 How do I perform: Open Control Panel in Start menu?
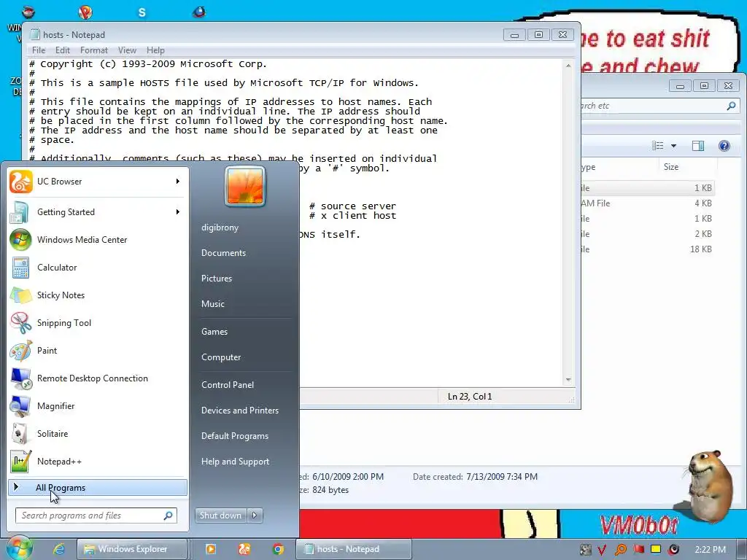pos(228,385)
